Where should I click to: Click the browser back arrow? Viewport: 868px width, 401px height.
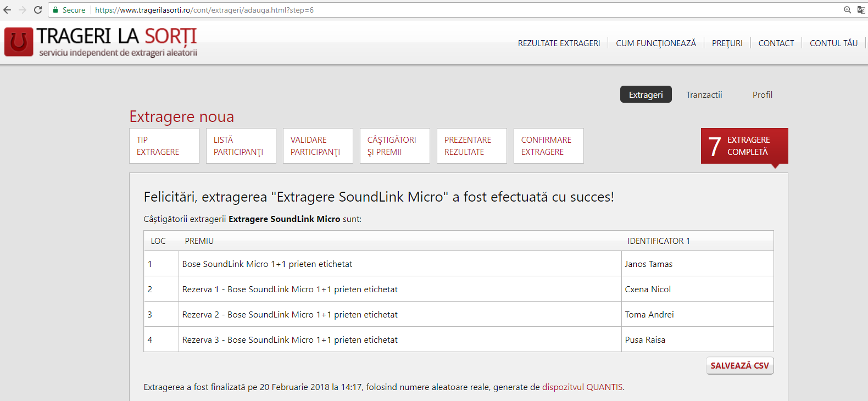coord(7,10)
